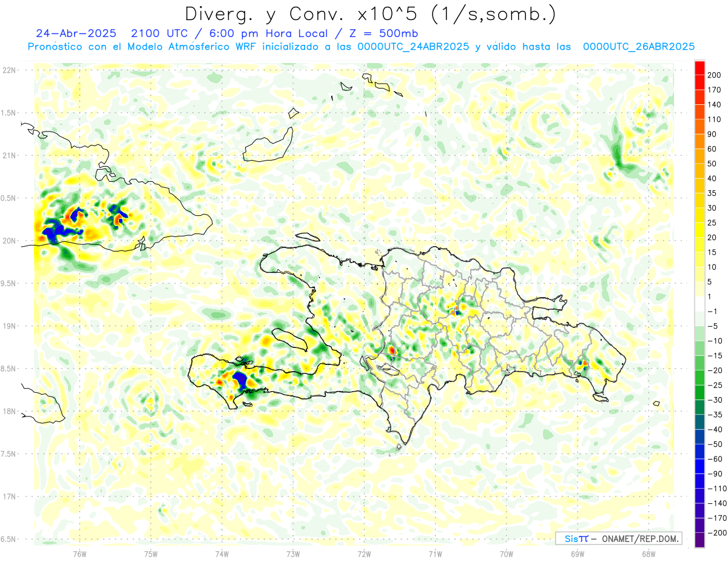Click the "22N" latitude label

click(x=10, y=70)
